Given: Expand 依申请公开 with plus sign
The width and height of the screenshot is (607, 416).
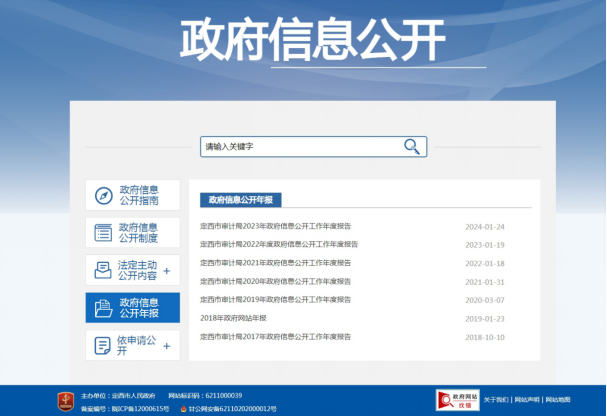Looking at the screenshot, I should [x=167, y=346].
